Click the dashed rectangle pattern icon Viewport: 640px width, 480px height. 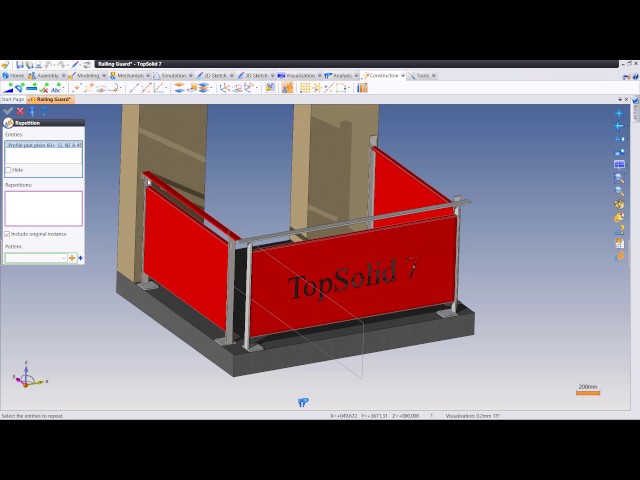click(x=341, y=88)
